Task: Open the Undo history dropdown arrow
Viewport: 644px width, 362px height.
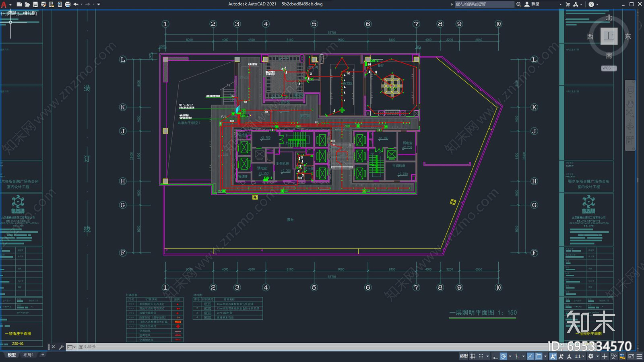Action: [82, 4]
